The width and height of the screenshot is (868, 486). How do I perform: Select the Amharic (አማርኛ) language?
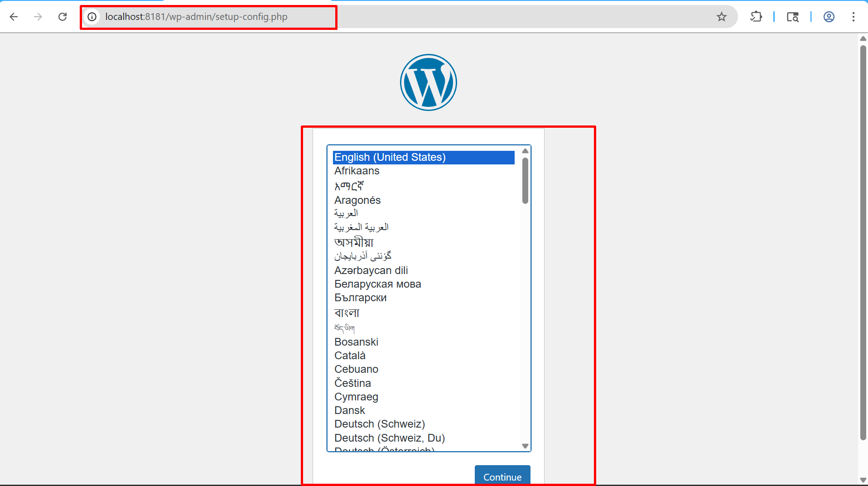point(424,186)
